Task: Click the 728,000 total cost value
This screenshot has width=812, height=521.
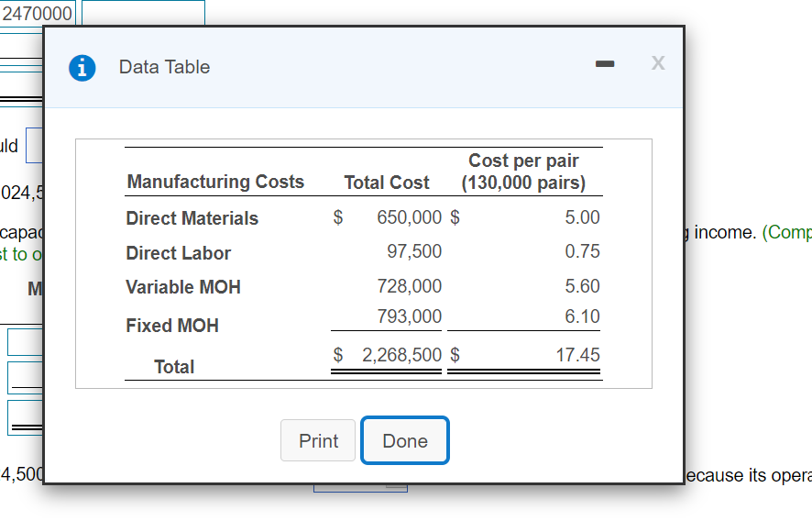Action: [x=409, y=286]
